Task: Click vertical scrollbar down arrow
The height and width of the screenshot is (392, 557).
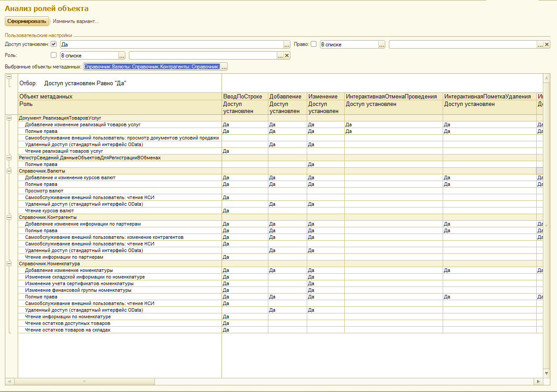Action: coord(547,373)
